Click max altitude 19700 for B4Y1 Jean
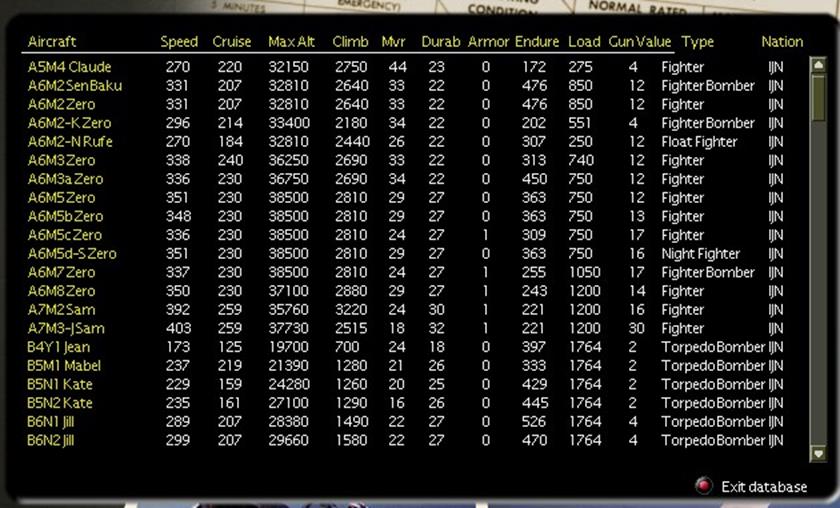Image resolution: width=840 pixels, height=508 pixels. click(289, 347)
